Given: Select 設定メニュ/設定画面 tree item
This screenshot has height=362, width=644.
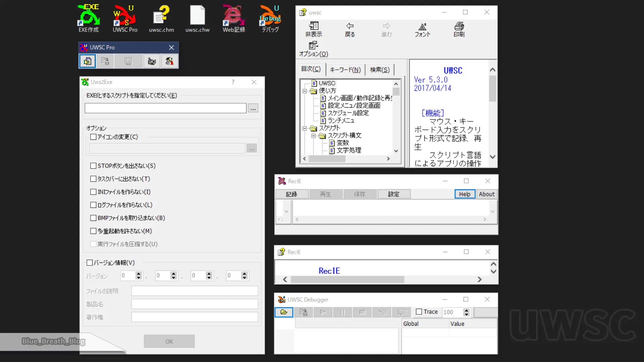Looking at the screenshot, I should coord(351,106).
